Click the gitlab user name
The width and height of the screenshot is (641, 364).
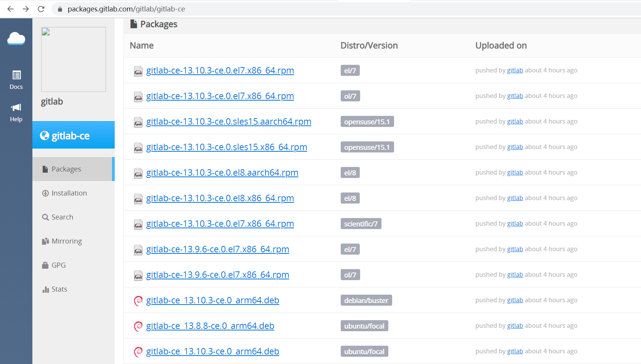[x=52, y=101]
